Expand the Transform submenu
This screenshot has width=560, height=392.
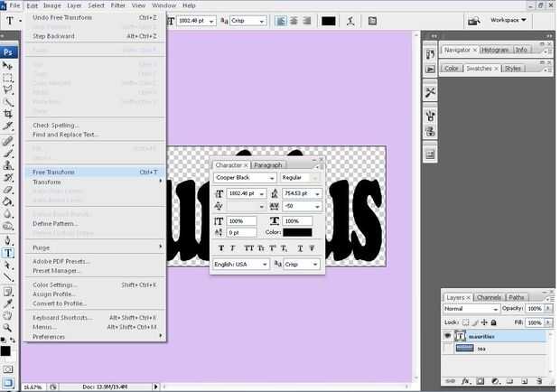click(x=95, y=182)
